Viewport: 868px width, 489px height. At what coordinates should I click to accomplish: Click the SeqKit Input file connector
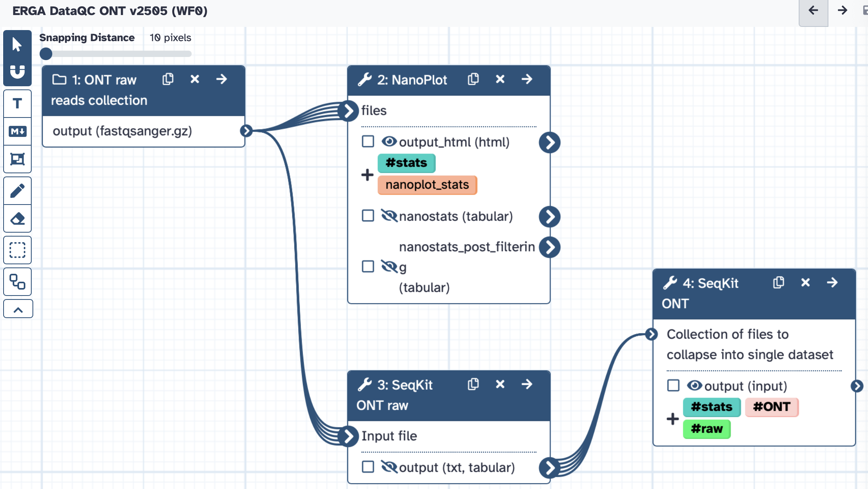coord(348,436)
